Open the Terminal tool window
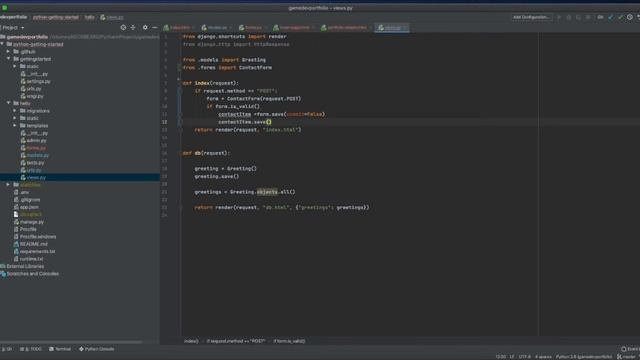This screenshot has width=640, height=360. pyautogui.click(x=60, y=349)
